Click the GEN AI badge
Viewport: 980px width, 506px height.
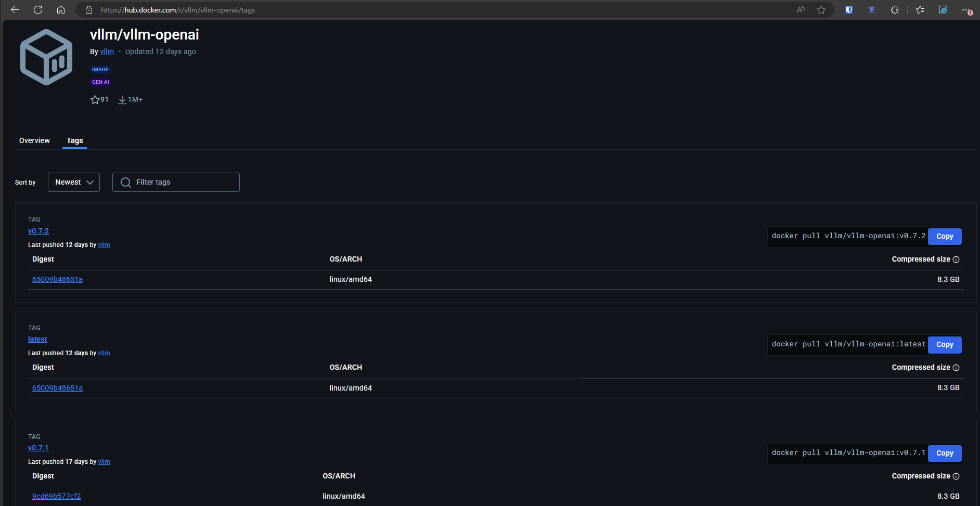point(100,82)
